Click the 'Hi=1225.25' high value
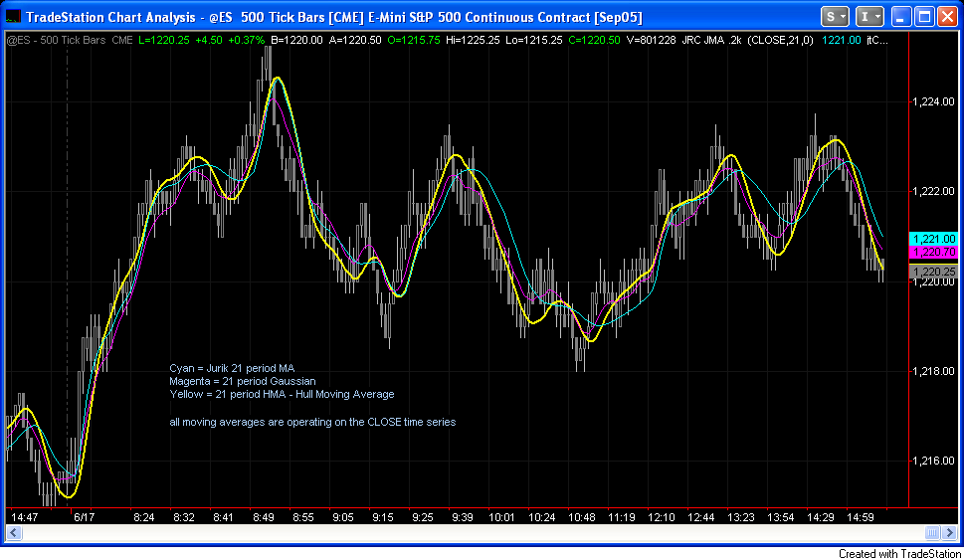The width and height of the screenshot is (964, 560). tap(474, 40)
